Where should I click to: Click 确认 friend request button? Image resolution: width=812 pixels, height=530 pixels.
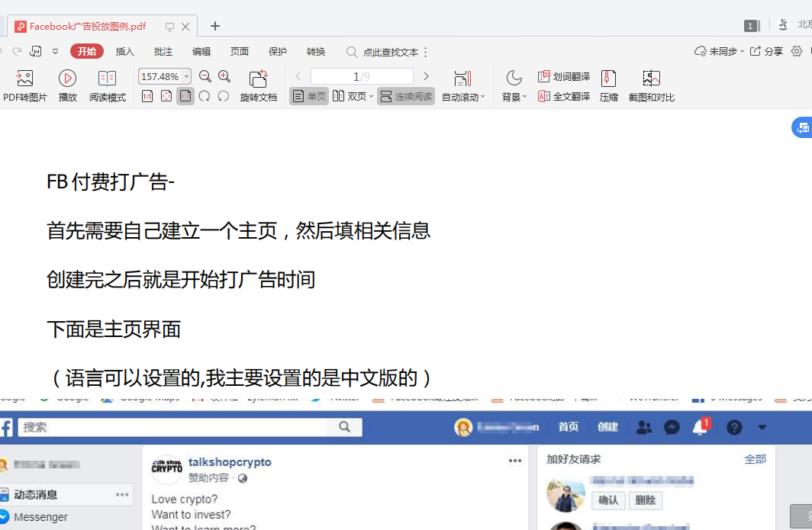(608, 500)
